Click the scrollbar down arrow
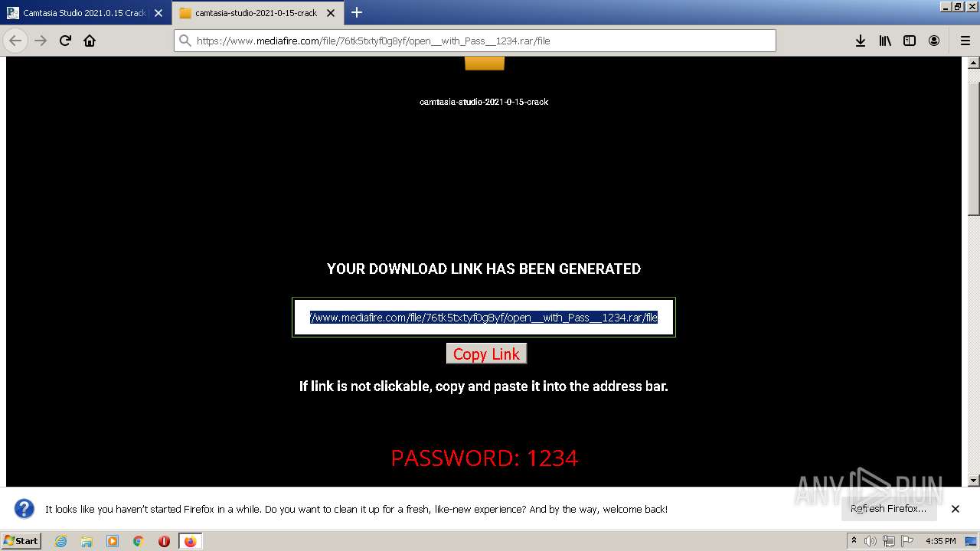 pos(974,481)
